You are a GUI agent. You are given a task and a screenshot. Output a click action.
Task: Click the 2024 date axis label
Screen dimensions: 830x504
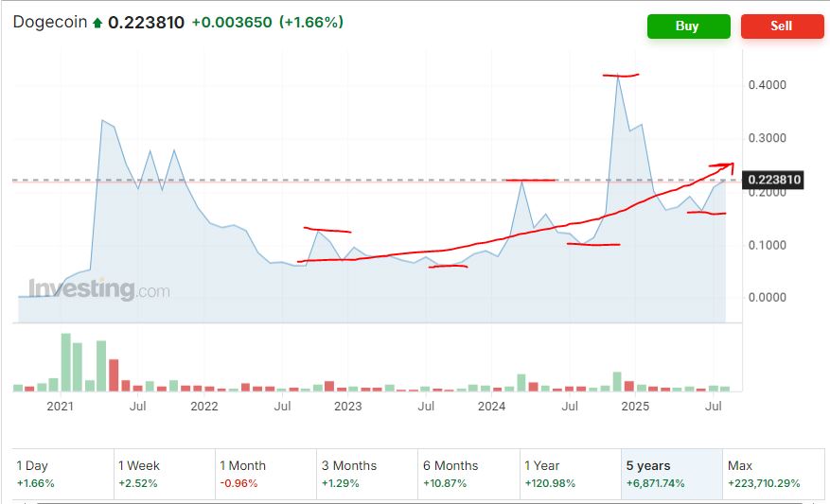491,407
